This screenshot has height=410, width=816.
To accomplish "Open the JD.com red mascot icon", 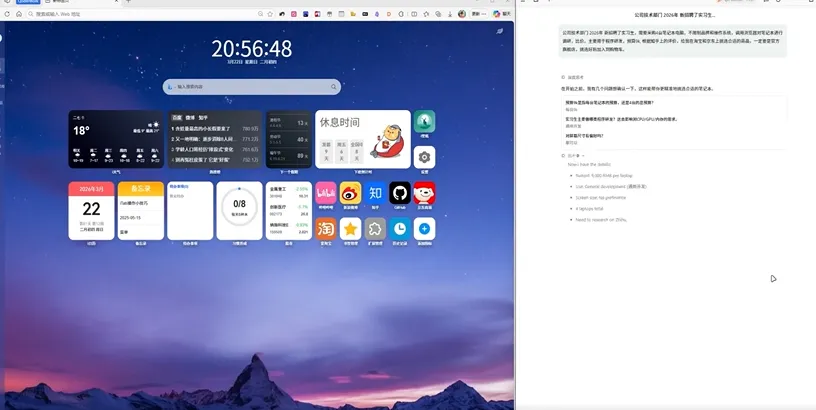I will click(x=424, y=193).
